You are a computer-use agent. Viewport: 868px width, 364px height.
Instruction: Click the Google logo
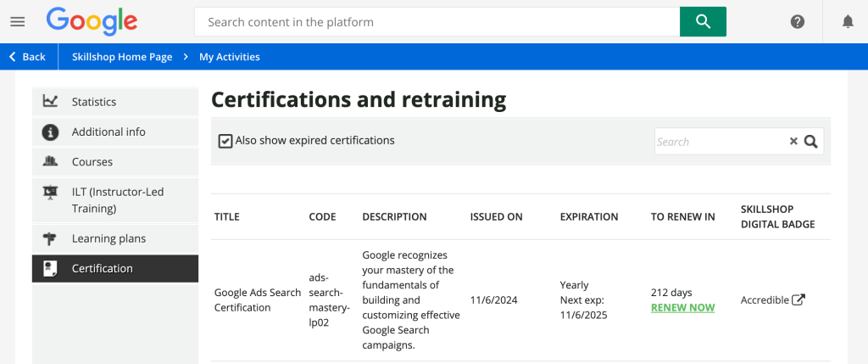coord(92,21)
